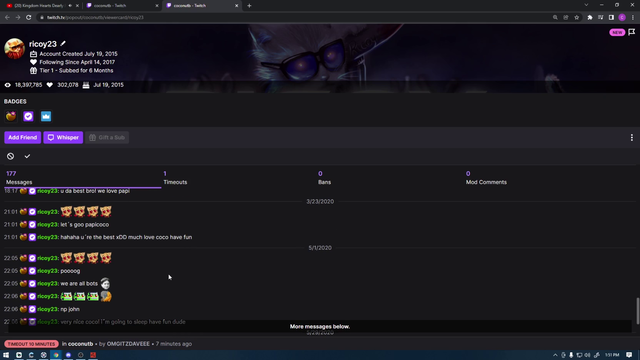Viewport: 640px width, 360px height.
Task: Click the TIMEOUT 10 MINUTES label
Action: tap(31, 344)
